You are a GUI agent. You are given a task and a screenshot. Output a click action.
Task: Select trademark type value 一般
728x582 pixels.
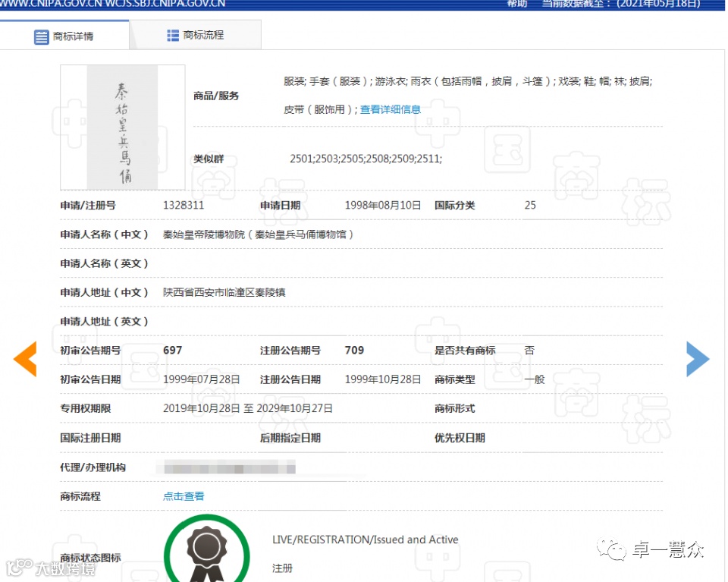click(535, 379)
